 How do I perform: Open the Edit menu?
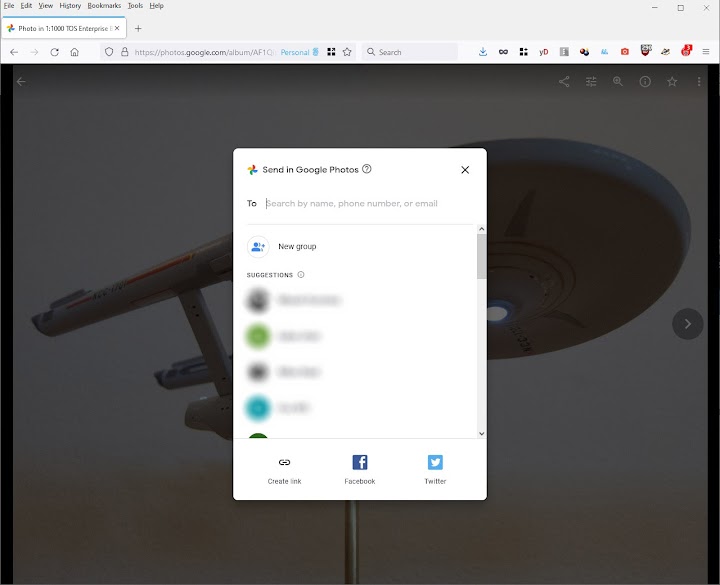click(26, 6)
